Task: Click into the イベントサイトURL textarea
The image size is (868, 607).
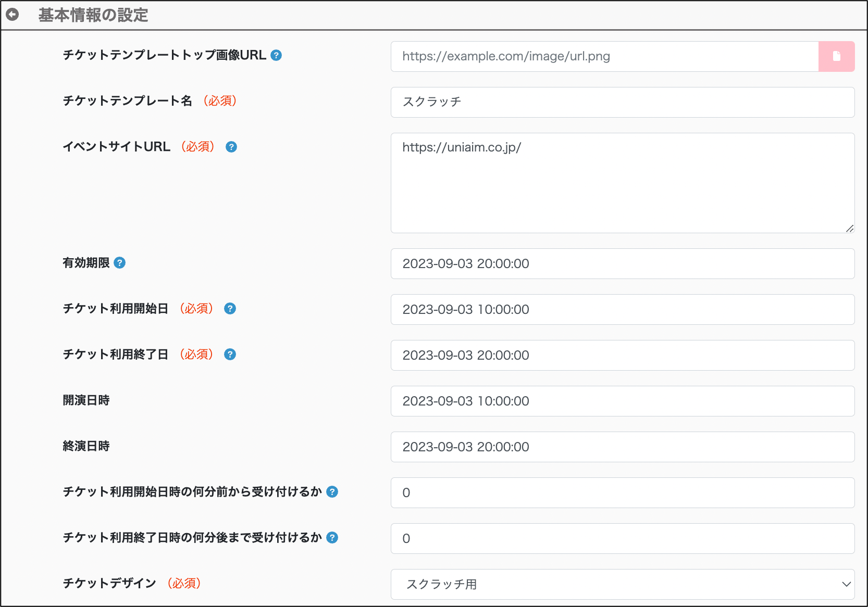Action: click(622, 183)
